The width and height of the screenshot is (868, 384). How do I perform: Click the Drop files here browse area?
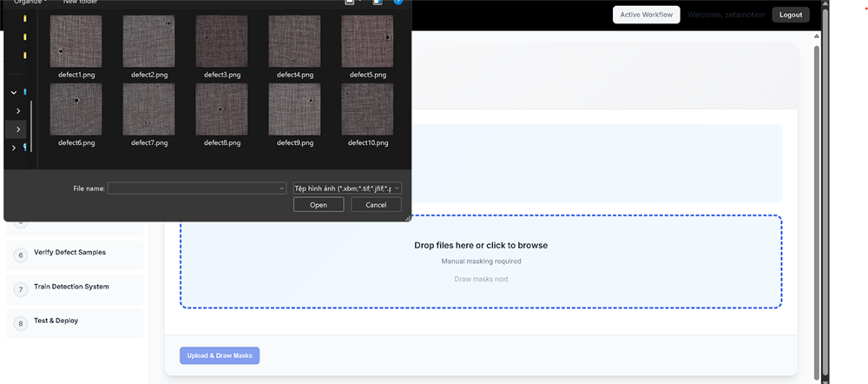tap(481, 262)
